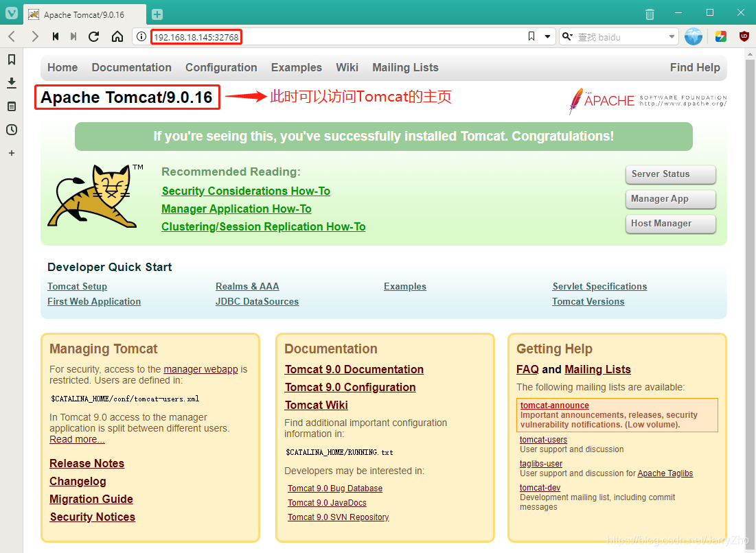Click the blue globe extension icon
Screen dimensions: 756x553
[694, 36]
